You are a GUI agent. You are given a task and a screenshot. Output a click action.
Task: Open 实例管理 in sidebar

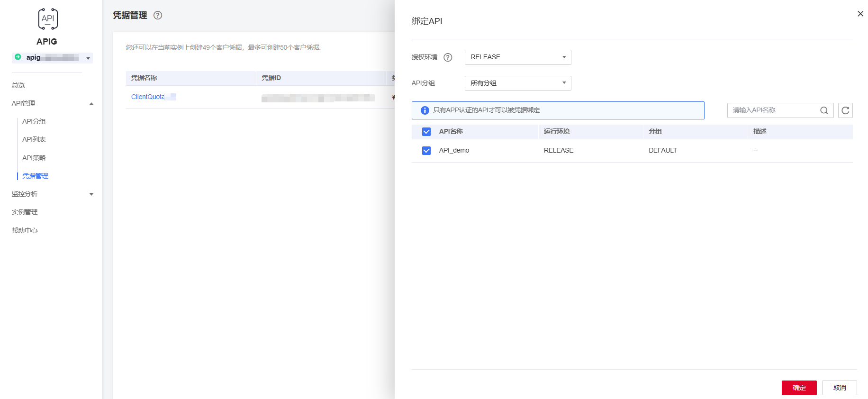click(25, 212)
